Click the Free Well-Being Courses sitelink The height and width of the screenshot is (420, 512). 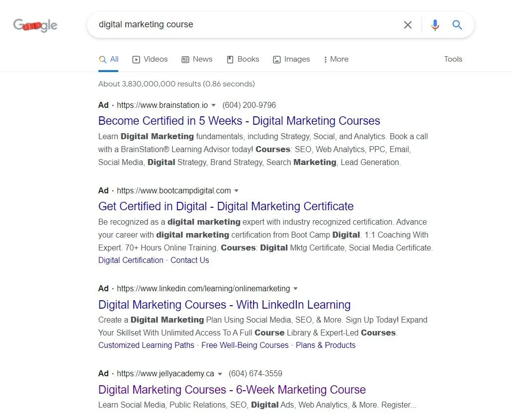245,345
